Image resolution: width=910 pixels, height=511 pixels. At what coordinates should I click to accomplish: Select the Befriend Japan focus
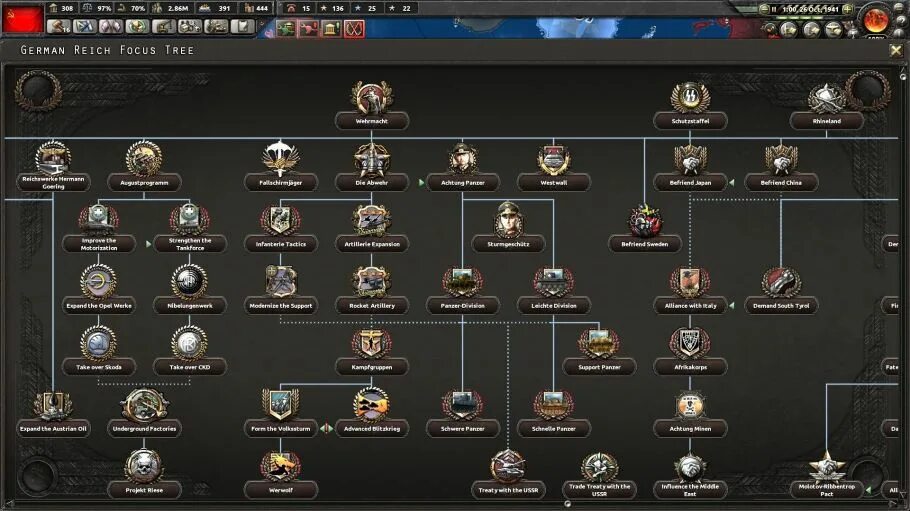pos(690,167)
